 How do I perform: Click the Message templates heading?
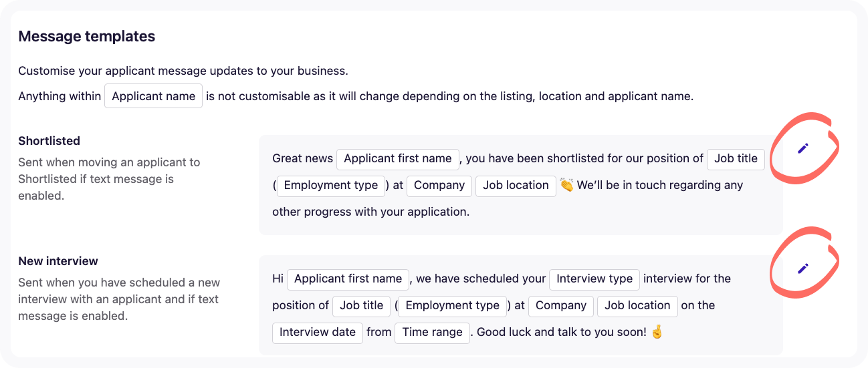(87, 36)
